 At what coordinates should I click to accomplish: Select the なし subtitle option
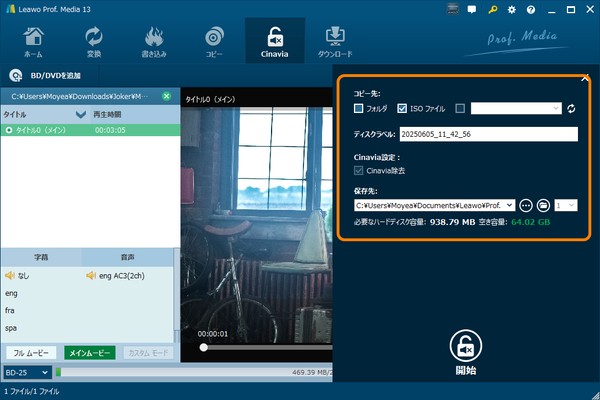point(23,276)
